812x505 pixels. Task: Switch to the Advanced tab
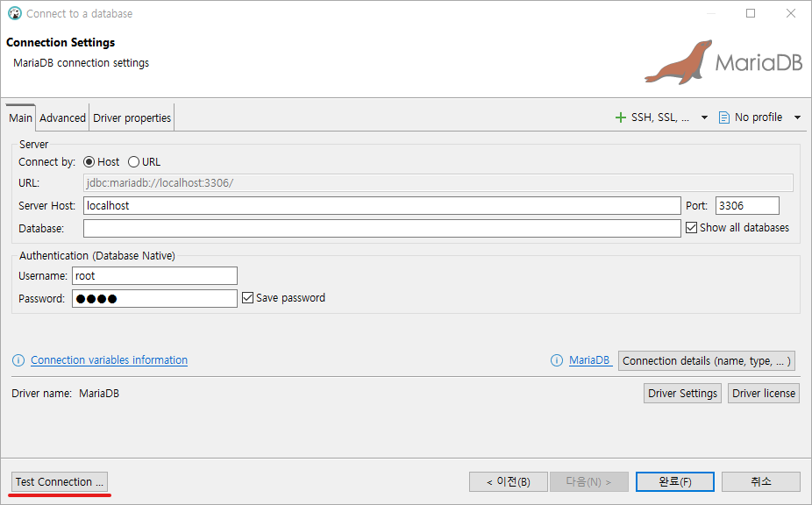(x=62, y=118)
